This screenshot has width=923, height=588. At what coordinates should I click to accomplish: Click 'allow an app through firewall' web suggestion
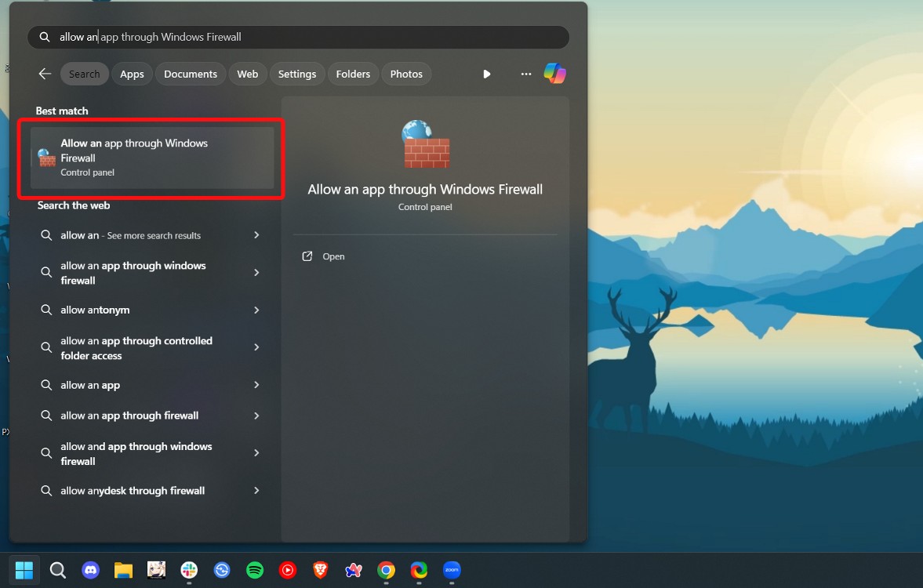pos(130,416)
